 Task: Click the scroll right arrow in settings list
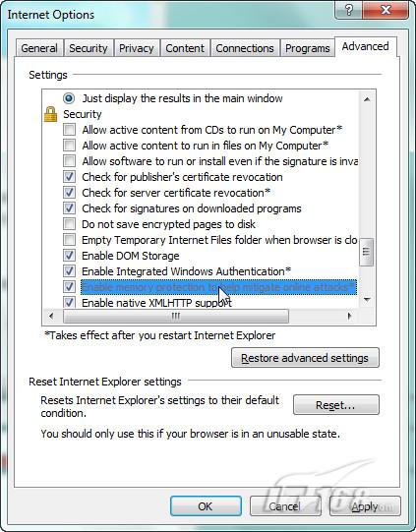pyautogui.click(x=349, y=317)
